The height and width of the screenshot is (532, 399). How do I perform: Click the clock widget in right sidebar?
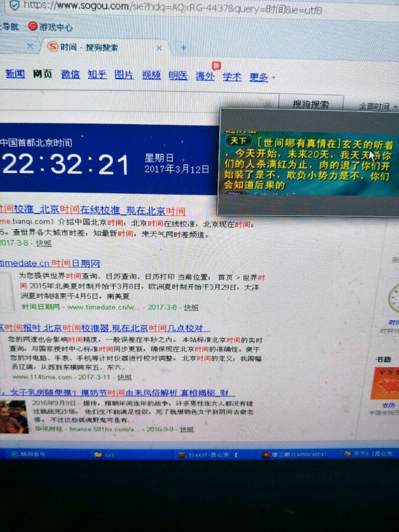pyautogui.click(x=394, y=299)
